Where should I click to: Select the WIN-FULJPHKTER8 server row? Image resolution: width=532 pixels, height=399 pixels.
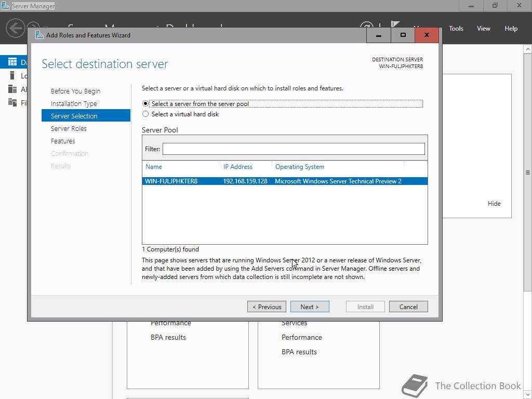285,181
